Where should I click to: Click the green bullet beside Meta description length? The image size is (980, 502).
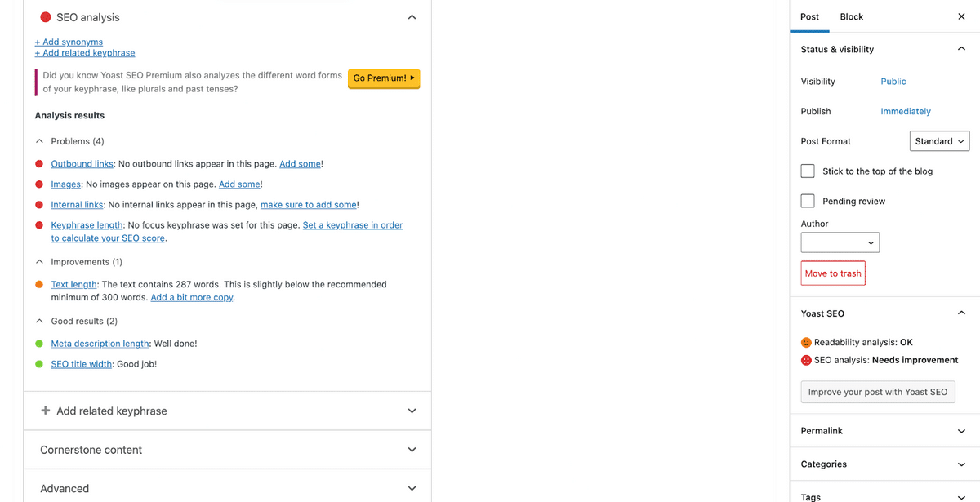[39, 344]
